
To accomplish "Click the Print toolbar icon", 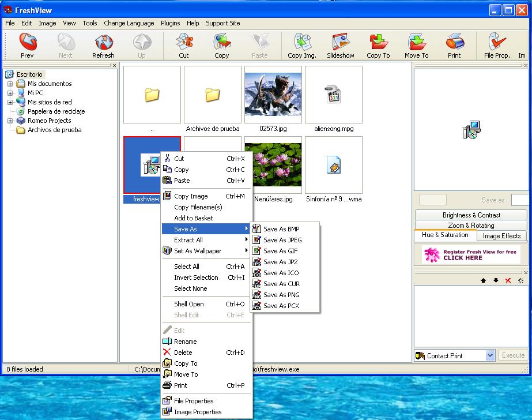I will tap(454, 42).
